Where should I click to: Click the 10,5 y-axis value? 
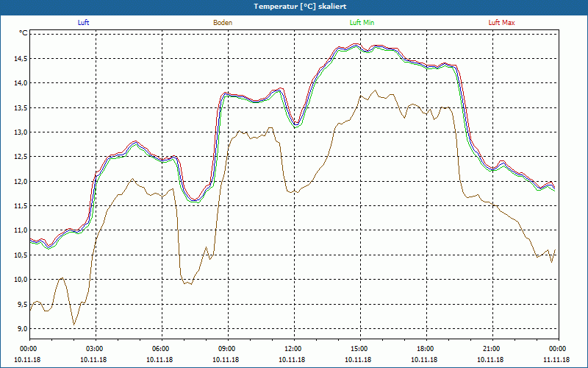(21, 255)
